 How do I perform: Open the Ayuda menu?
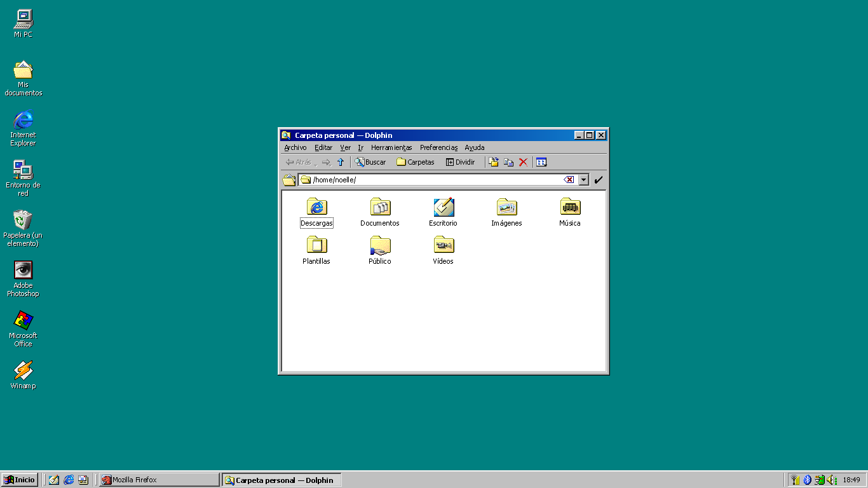pyautogui.click(x=474, y=147)
